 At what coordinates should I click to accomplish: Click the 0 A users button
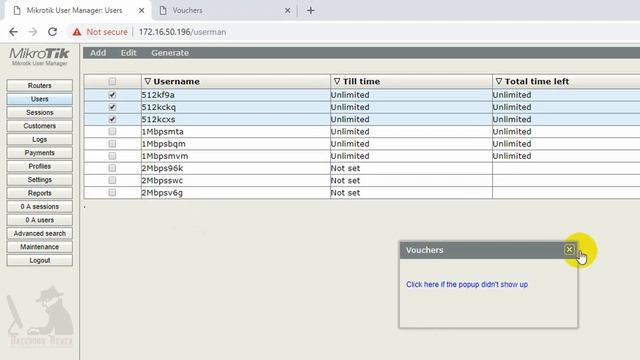coord(40,220)
